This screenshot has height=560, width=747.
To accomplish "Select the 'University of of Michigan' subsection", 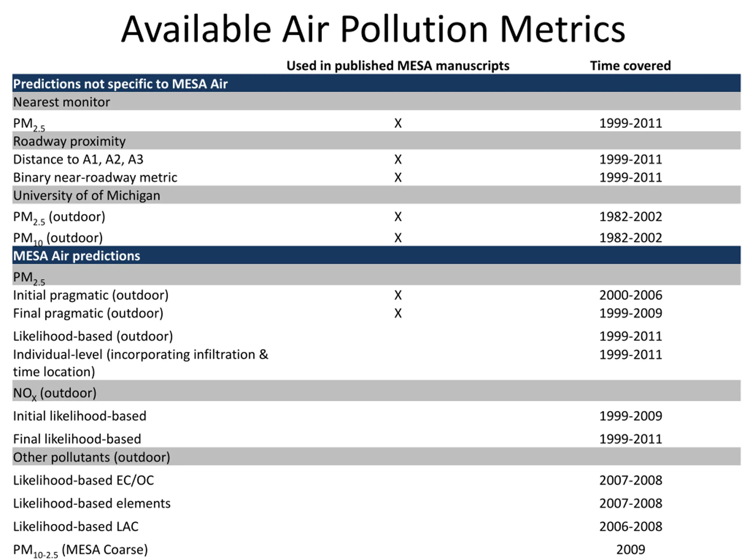I will click(x=376, y=195).
